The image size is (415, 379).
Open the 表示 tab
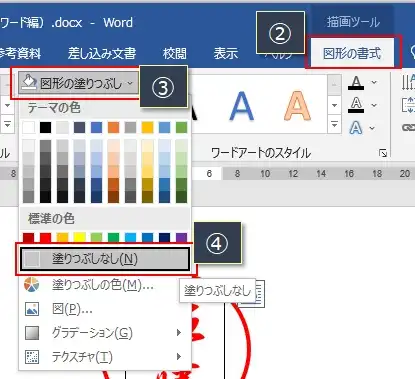(x=226, y=53)
